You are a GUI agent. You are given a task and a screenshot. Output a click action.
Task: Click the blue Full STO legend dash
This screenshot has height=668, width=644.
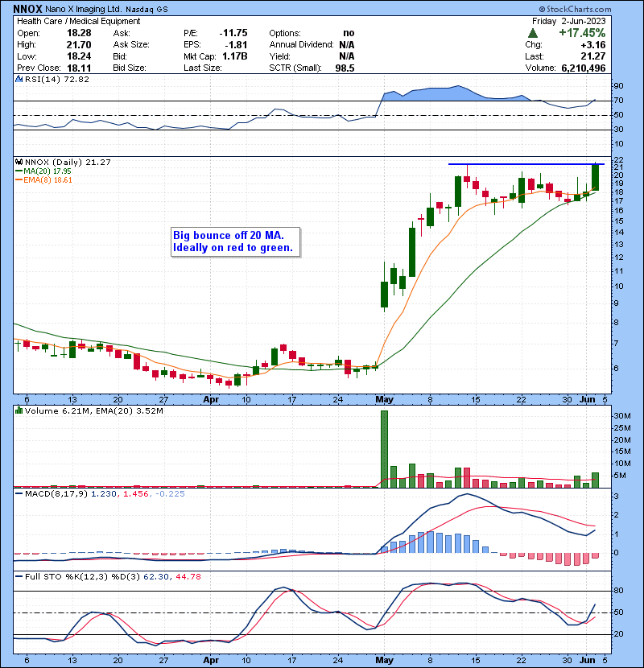19,576
